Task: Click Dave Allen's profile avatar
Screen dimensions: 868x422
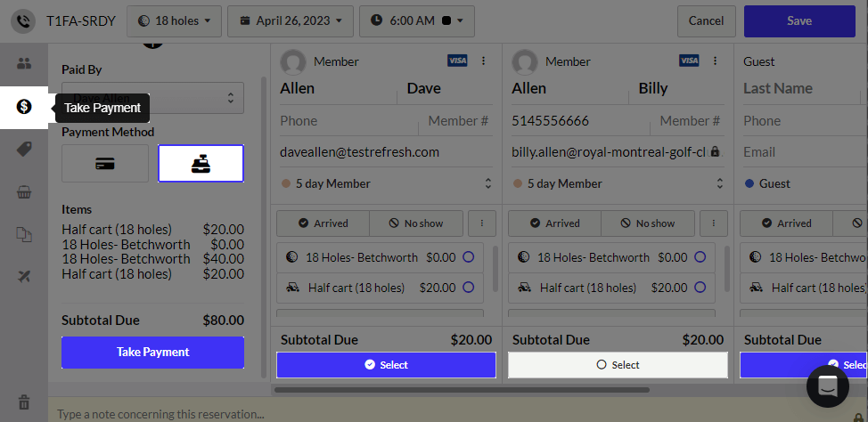Action: (x=293, y=62)
